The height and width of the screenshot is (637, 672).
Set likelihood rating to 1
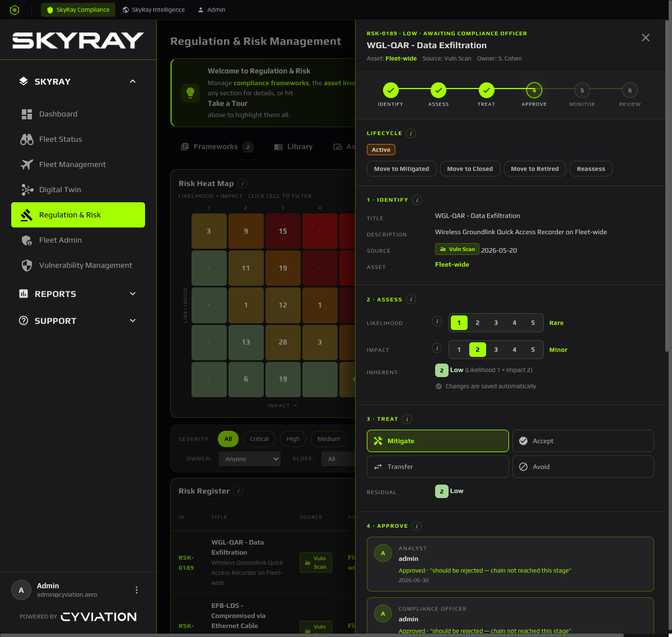pos(459,323)
